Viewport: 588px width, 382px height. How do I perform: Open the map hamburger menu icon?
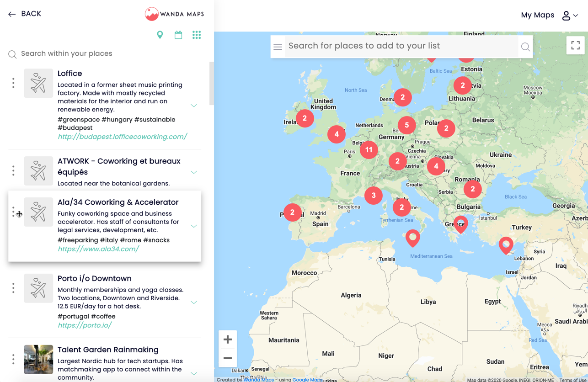(278, 47)
